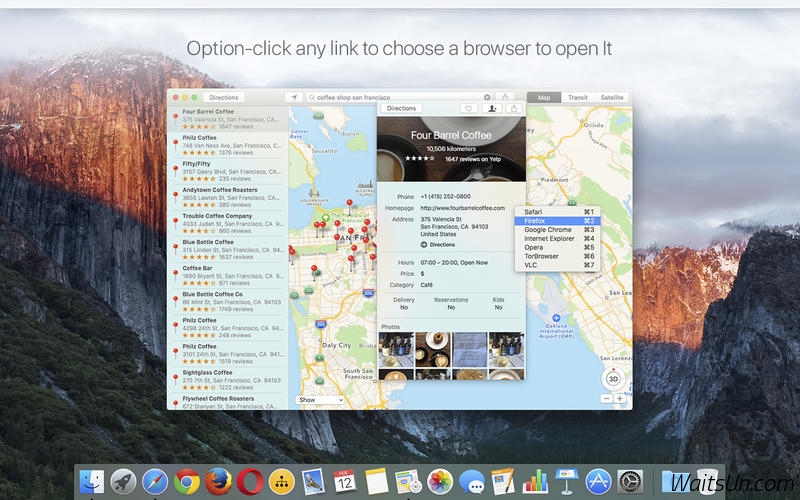Clear the search field with the X icon

click(487, 97)
